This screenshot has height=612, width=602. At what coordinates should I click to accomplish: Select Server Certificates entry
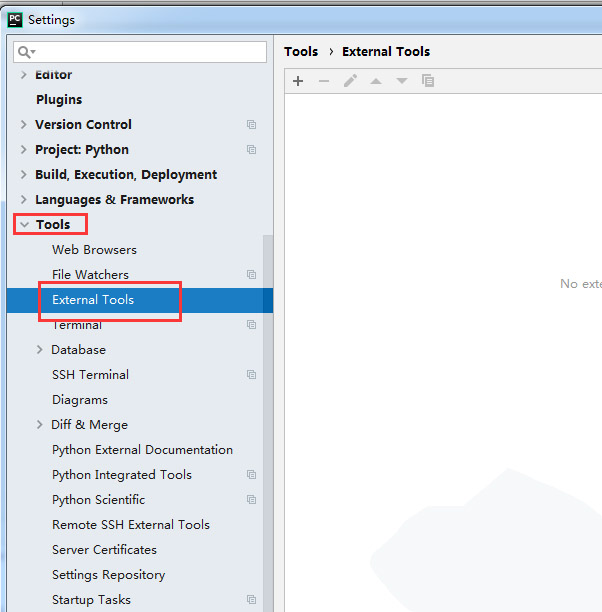104,550
